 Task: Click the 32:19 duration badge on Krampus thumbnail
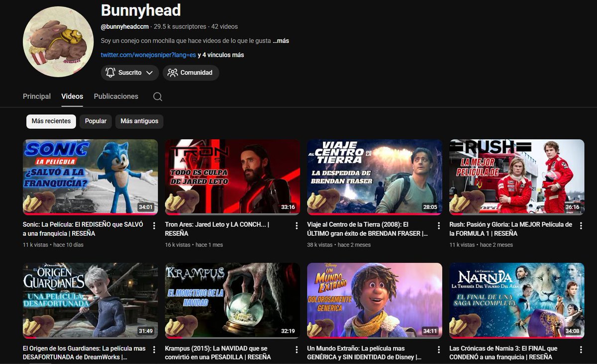pyautogui.click(x=288, y=331)
